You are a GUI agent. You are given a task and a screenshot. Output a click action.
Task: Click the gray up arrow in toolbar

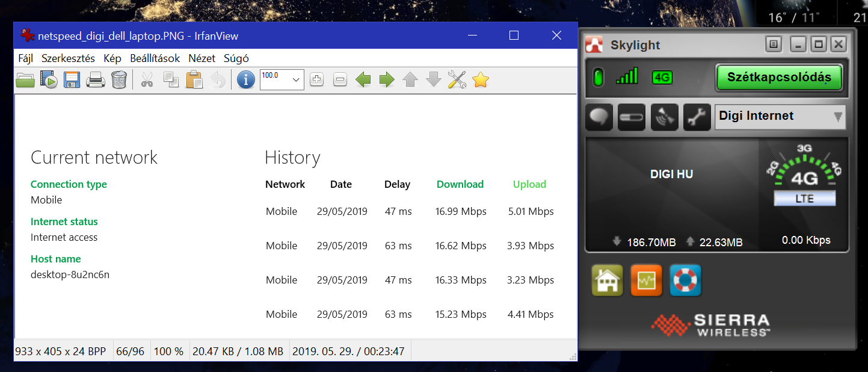410,79
